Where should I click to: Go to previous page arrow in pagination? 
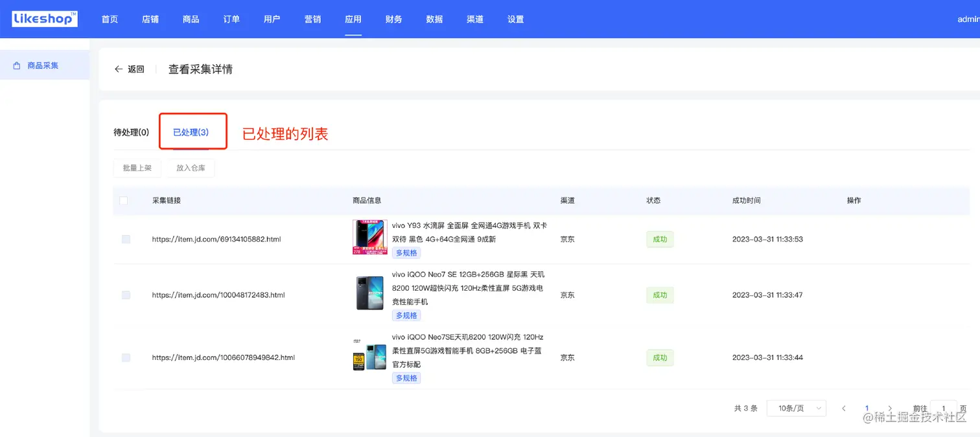pos(844,409)
